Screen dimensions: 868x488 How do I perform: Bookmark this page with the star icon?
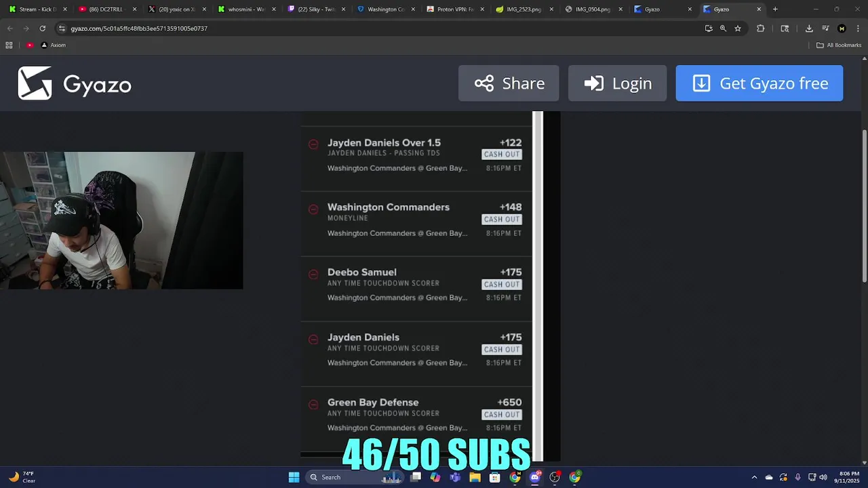738,28
